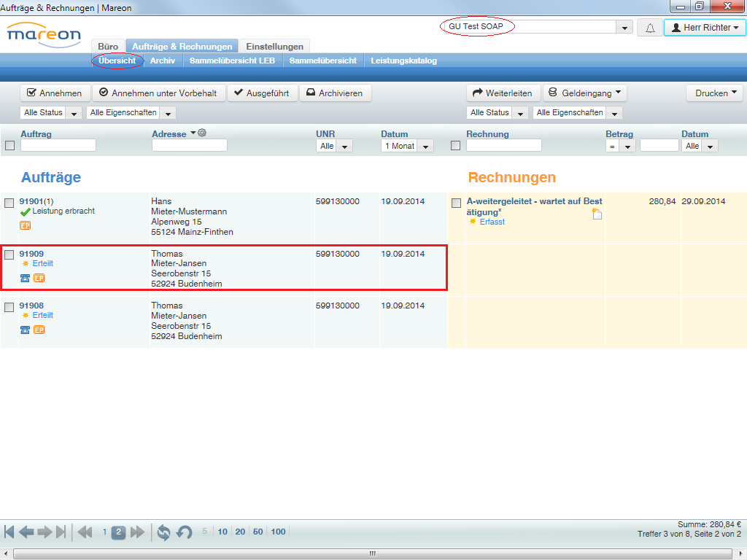Tick the checkbox for order 91909
Screen dimensions: 747x560
9,254
